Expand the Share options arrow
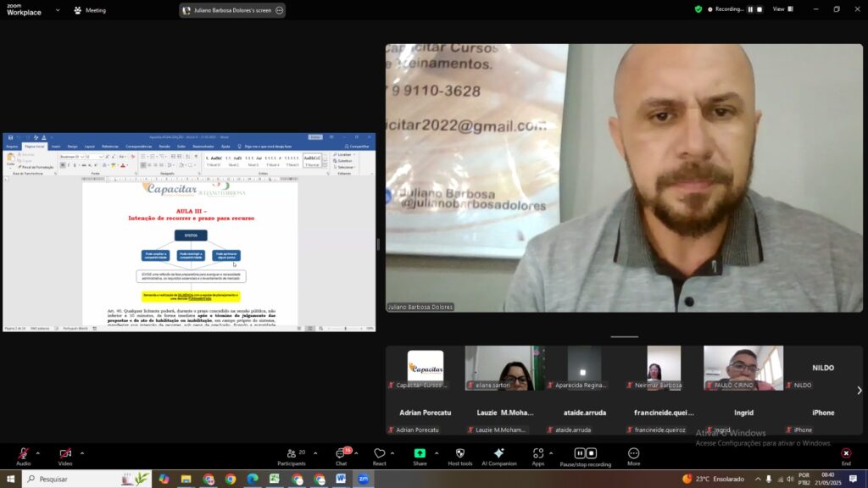This screenshot has height=488, width=868. (x=437, y=453)
